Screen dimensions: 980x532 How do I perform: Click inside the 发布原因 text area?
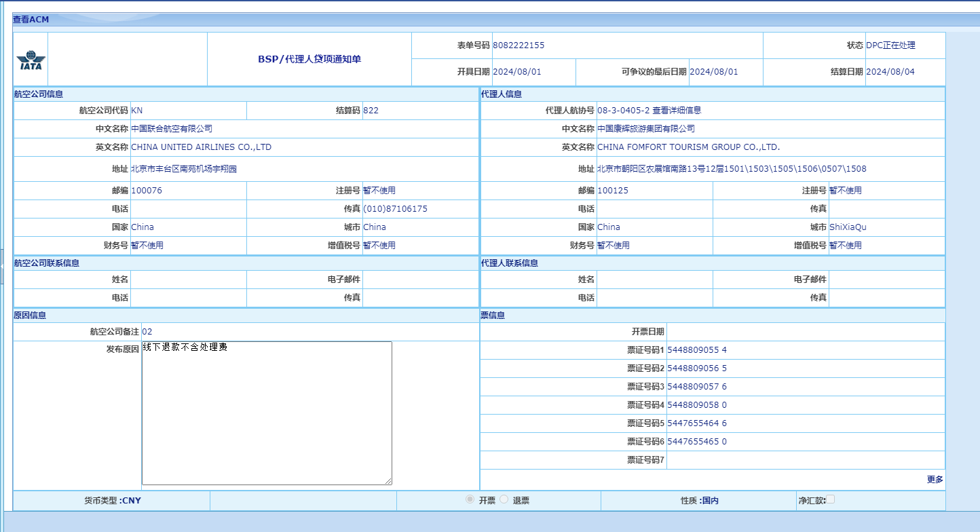pos(266,413)
